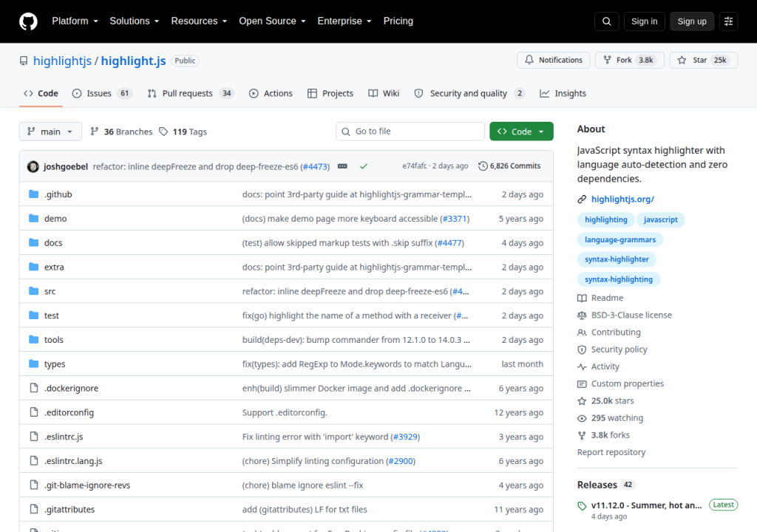The image size is (757, 532).
Task: Open the highlightjs organization link
Action: pos(62,61)
